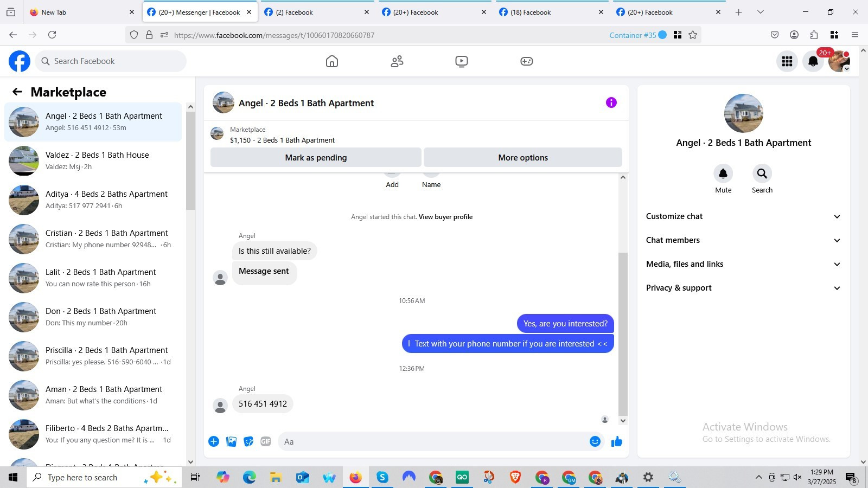Image resolution: width=868 pixels, height=488 pixels.
Task: Open the list all tabs dropdown
Action: click(x=761, y=12)
